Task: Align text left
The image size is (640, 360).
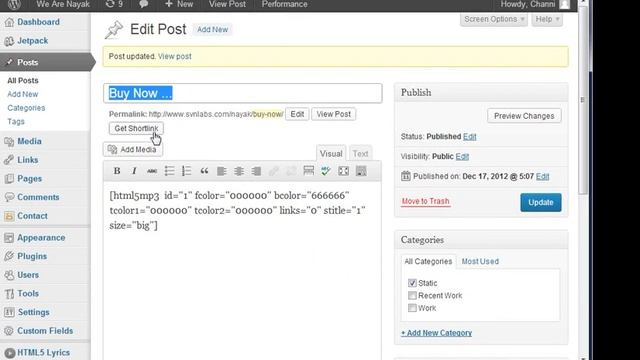Action: coord(222,171)
